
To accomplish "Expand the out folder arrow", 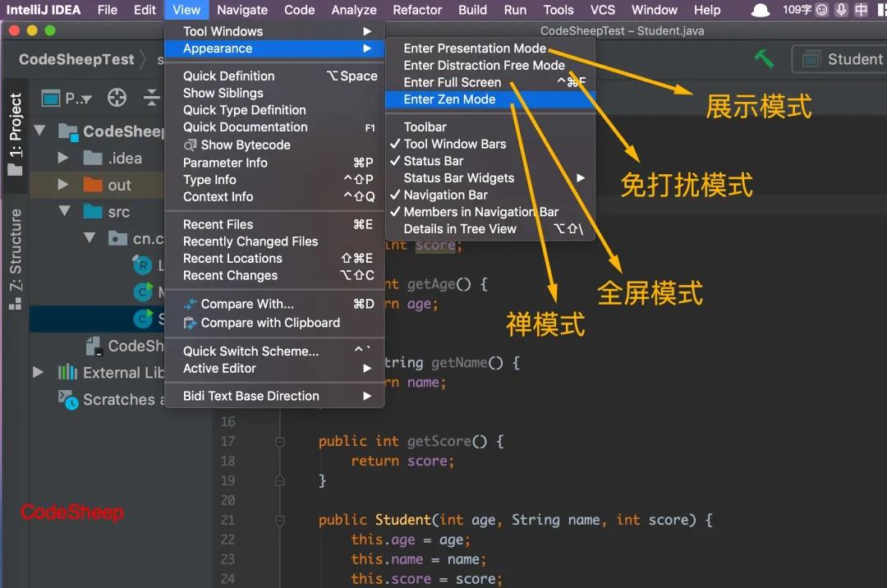I will tap(62, 184).
